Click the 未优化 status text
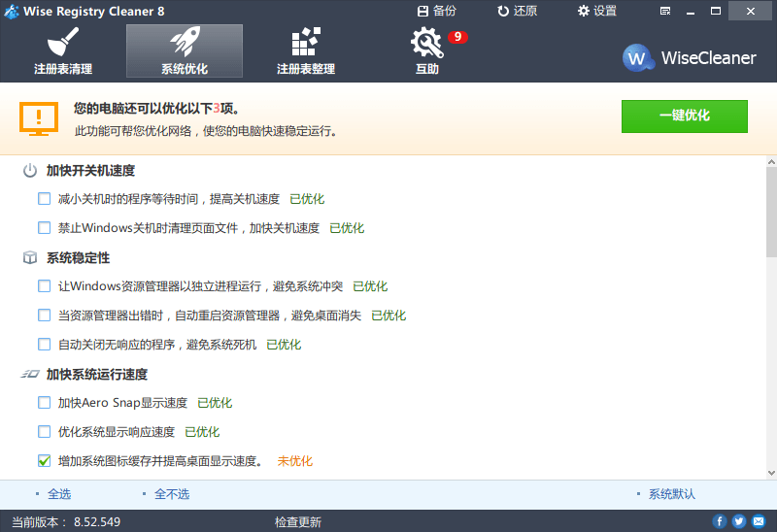 (x=295, y=461)
